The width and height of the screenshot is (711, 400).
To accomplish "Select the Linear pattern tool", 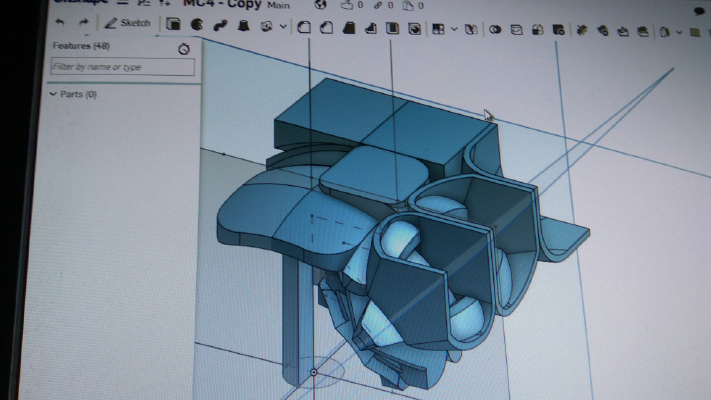I will pos(438,29).
